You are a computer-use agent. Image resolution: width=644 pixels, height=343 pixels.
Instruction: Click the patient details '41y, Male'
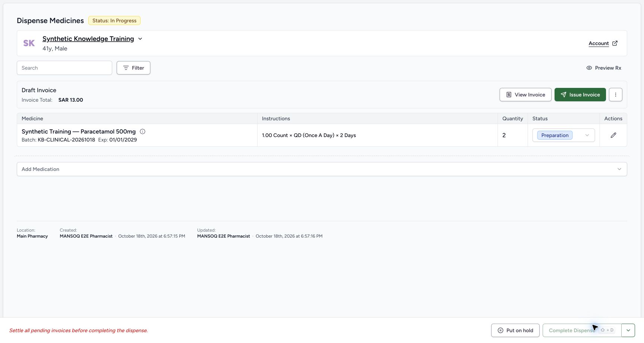pos(55,48)
